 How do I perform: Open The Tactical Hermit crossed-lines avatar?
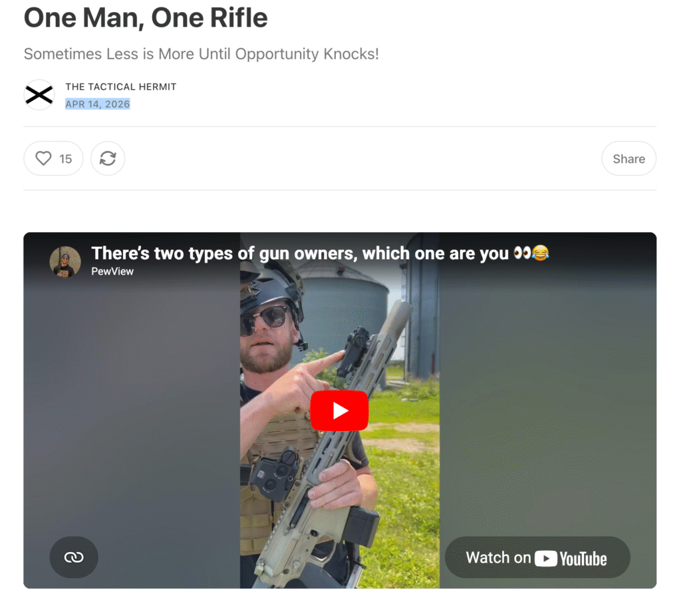point(39,94)
